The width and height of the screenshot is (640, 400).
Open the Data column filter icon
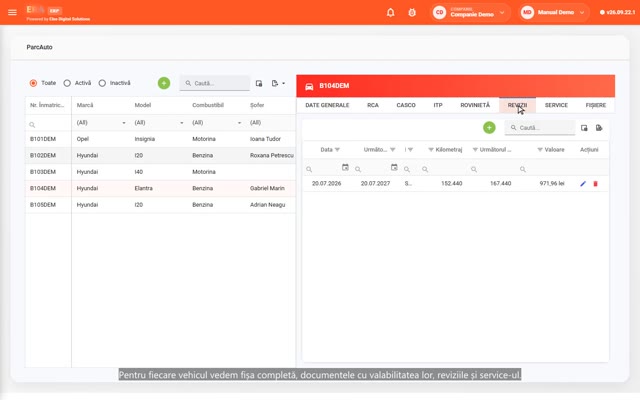click(337, 150)
